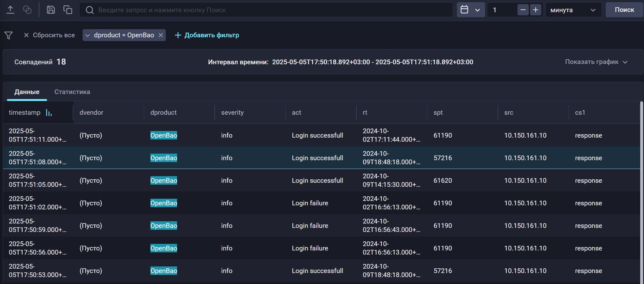Click the magnifier icon in the search bar
The image size is (644, 284).
(89, 10)
